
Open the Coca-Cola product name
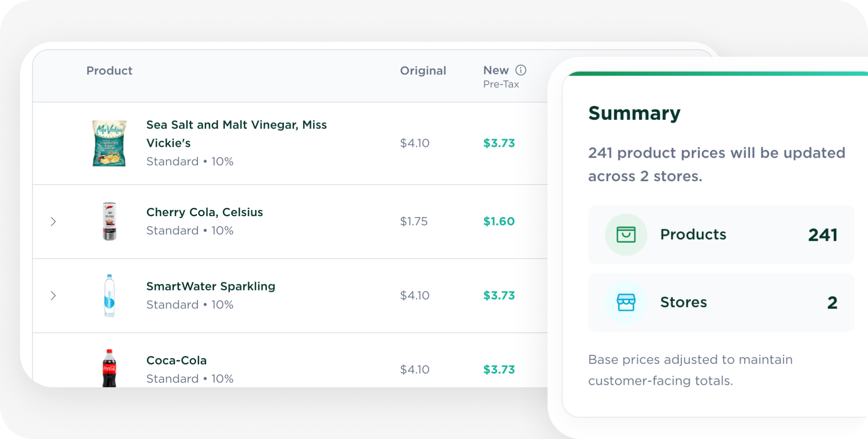[177, 361]
